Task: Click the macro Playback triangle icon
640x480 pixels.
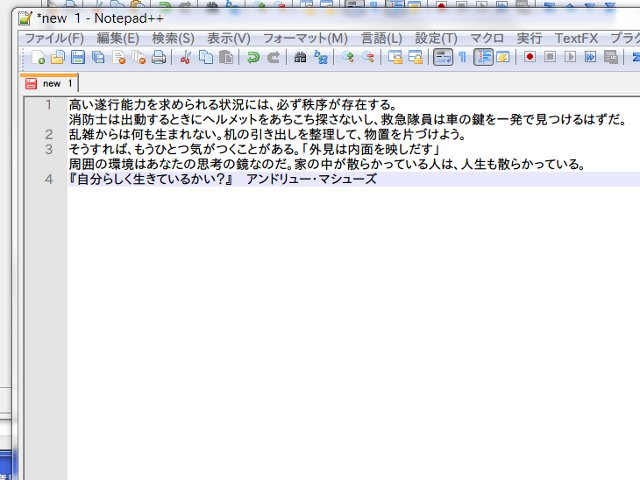Action: coord(570,57)
